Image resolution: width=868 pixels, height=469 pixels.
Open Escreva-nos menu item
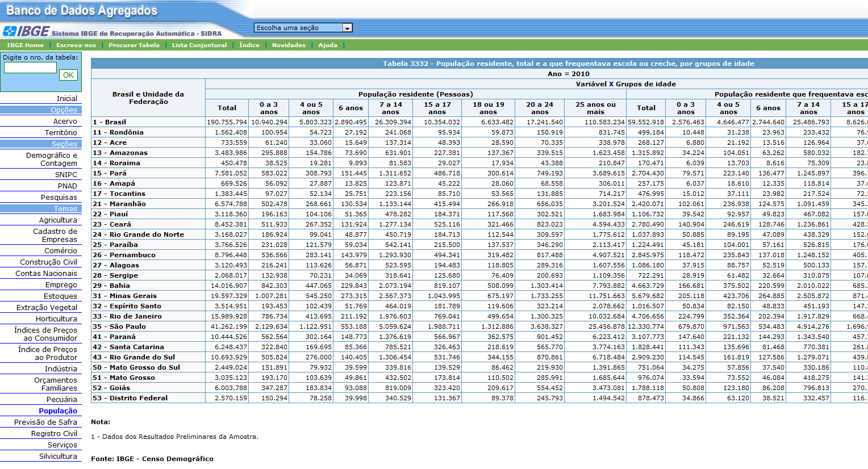76,45
